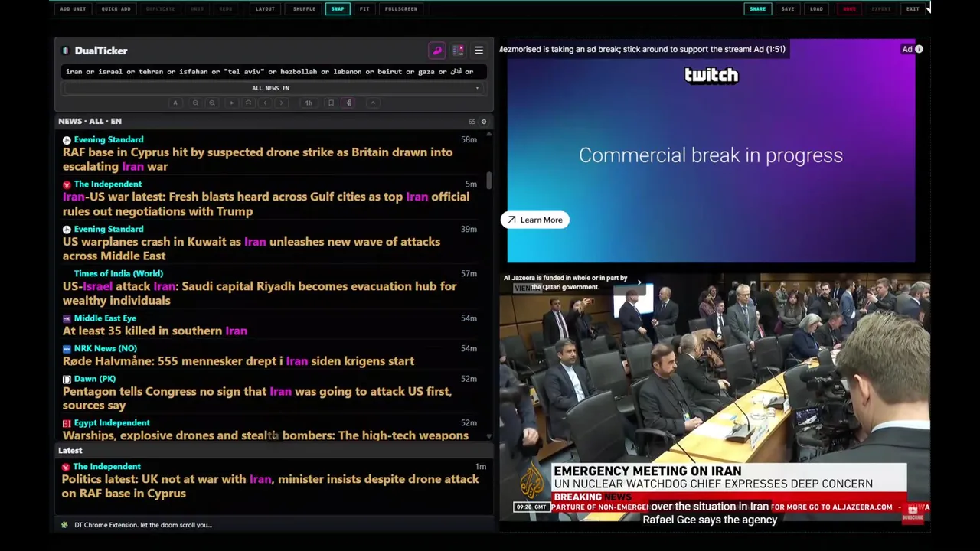Click Learn More on the Twitch ad
The image size is (980, 551).
(x=535, y=220)
